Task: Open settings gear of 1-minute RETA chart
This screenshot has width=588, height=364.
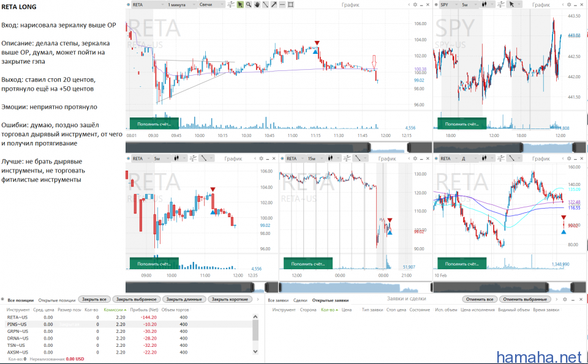Action: pyautogui.click(x=415, y=4)
